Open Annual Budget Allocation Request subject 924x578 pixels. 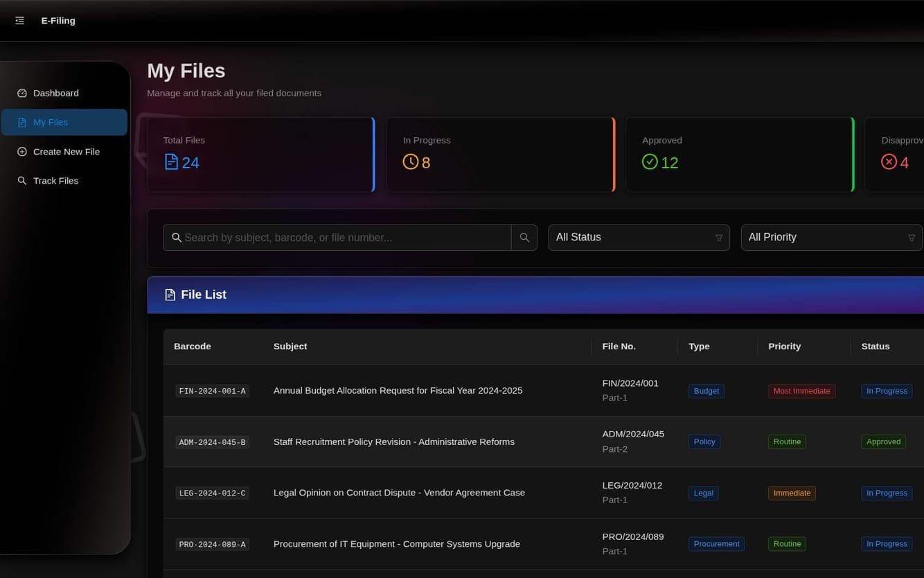pyautogui.click(x=398, y=391)
